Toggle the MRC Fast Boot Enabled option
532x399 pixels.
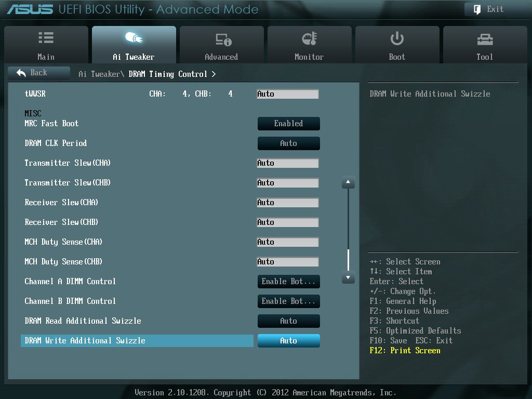tap(288, 124)
